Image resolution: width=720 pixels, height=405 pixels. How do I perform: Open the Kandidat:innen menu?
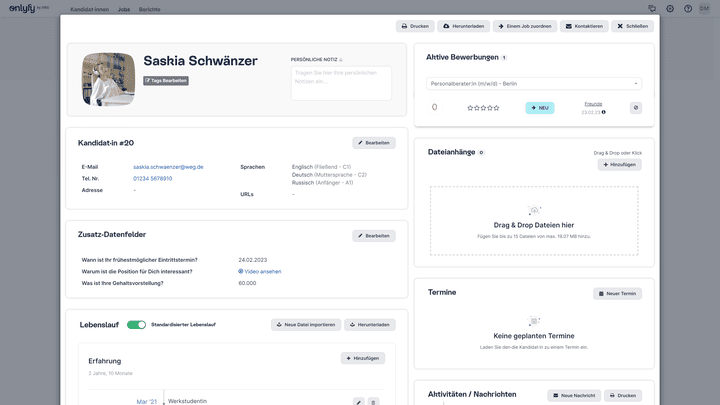point(90,9)
